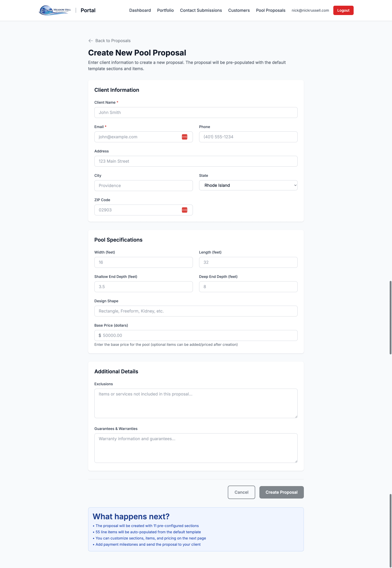Image resolution: width=392 pixels, height=568 pixels.
Task: Switch to the Dashboard page
Action: tap(140, 10)
